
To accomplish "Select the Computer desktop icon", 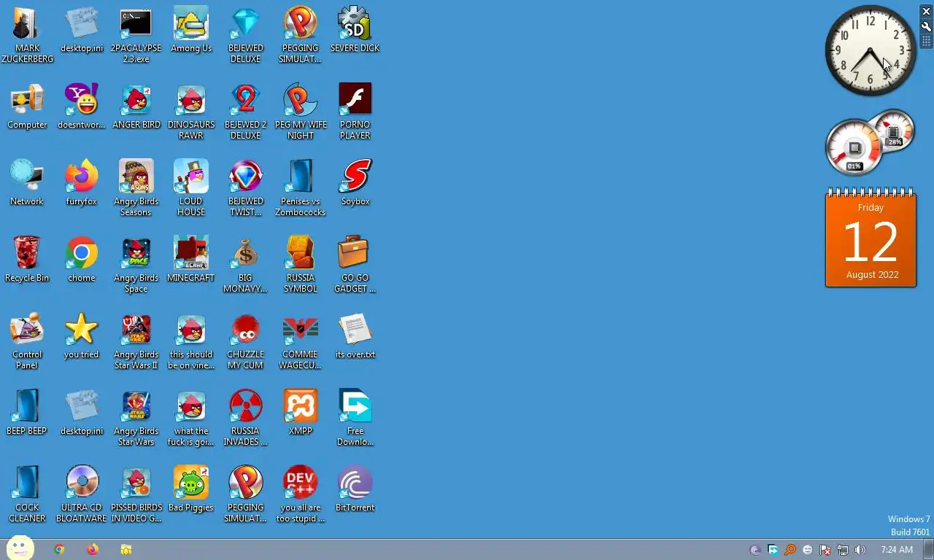I will (x=27, y=106).
